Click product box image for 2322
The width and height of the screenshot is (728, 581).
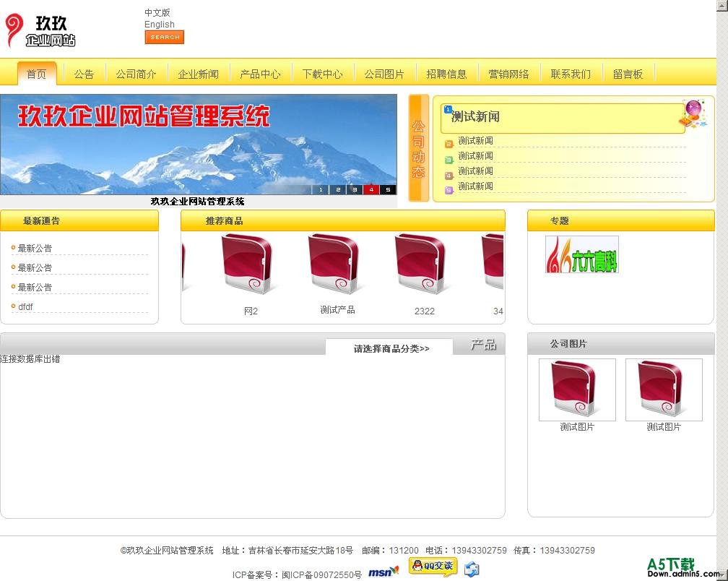(x=422, y=263)
